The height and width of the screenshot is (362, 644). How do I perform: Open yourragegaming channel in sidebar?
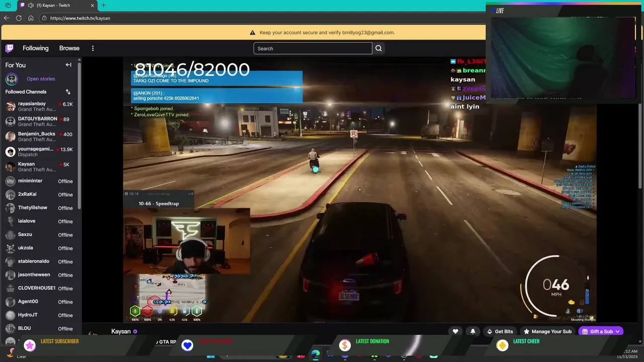point(39,151)
